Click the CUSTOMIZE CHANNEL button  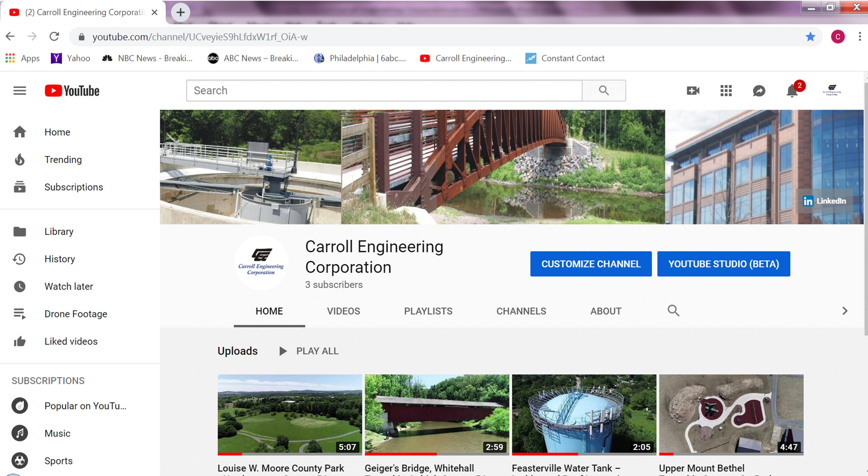pos(591,264)
